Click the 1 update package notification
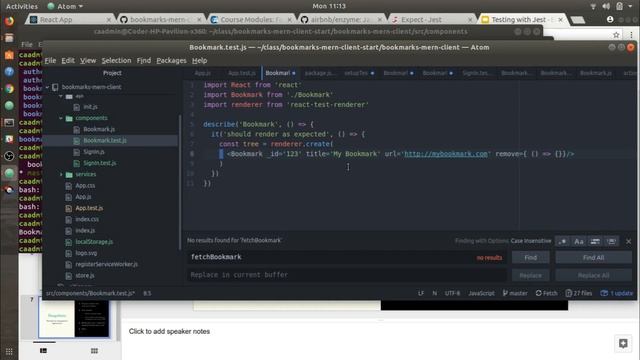 pos(617,293)
